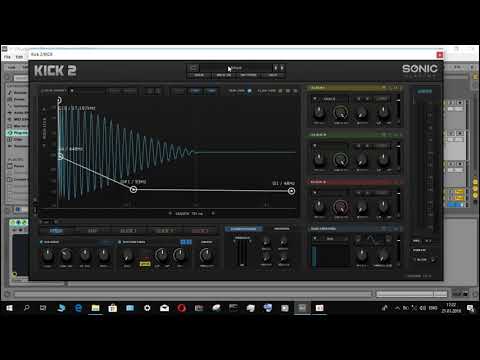Image resolution: width=480 pixels, height=360 pixels.
Task: Open File Explorer from taskbar
Action: coord(95,308)
